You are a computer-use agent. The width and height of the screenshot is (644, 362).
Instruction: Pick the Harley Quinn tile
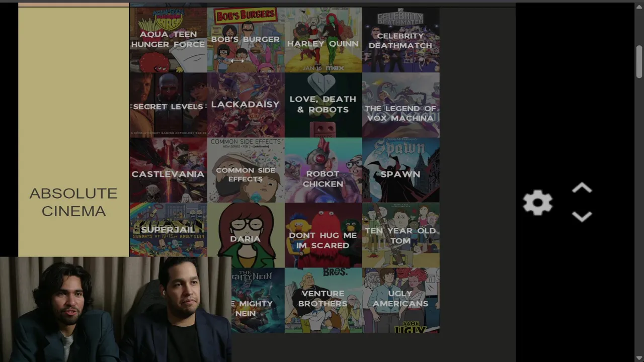click(x=323, y=40)
